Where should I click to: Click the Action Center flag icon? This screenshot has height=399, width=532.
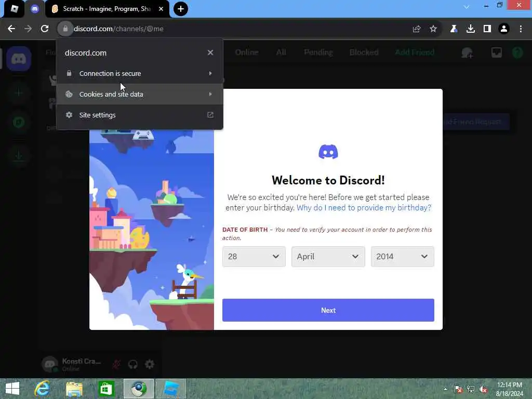(458, 389)
